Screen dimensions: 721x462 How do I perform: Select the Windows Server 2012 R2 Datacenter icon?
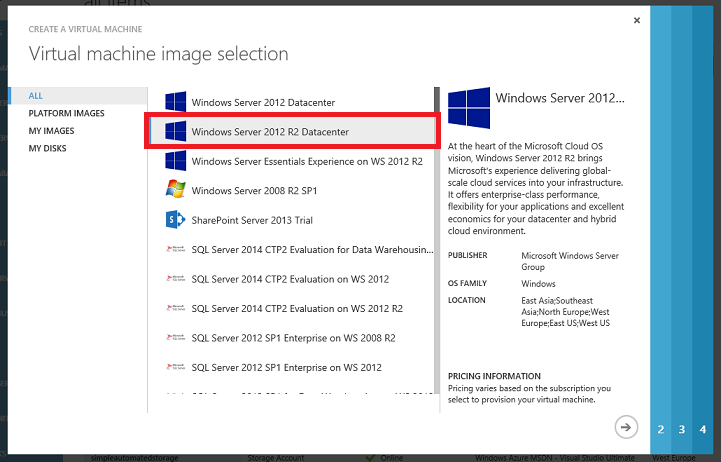pos(176,131)
